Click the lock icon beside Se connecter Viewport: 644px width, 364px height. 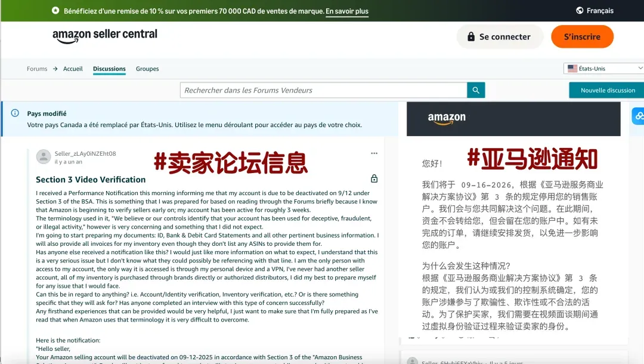[471, 36]
